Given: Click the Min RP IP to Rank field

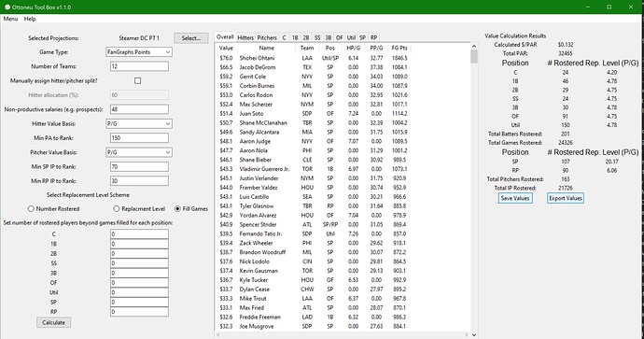Looking at the screenshot, I should pos(139,181).
